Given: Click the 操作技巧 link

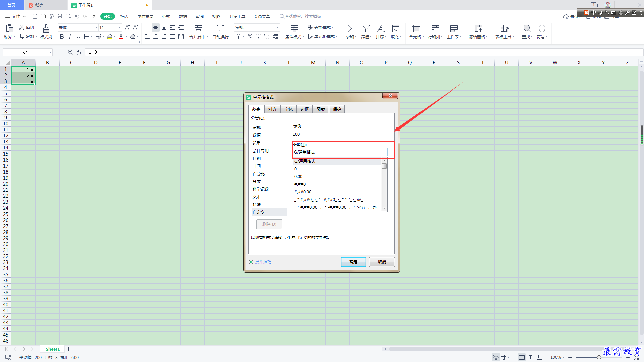Looking at the screenshot, I should (263, 262).
